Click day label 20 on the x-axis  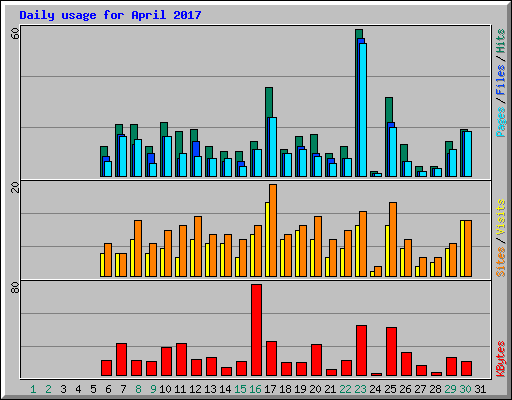click(315, 389)
